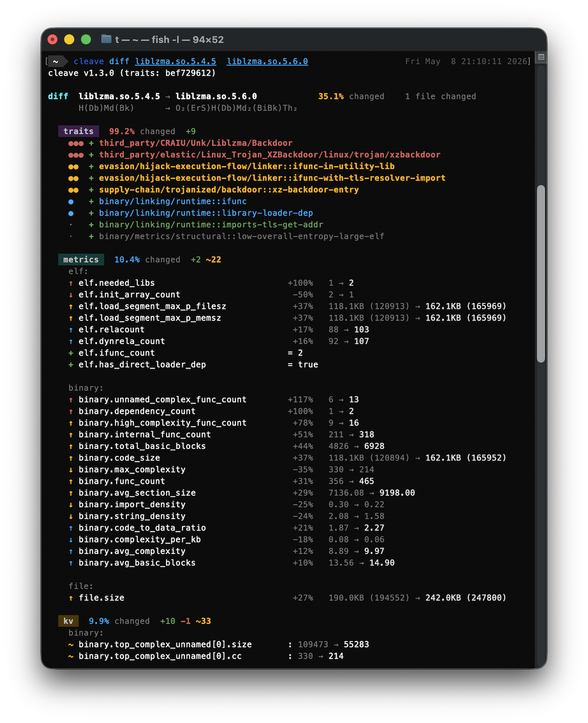Click the H(Db)Md(Bk) signature text
Viewport: 588px width, 723px height.
pos(106,108)
